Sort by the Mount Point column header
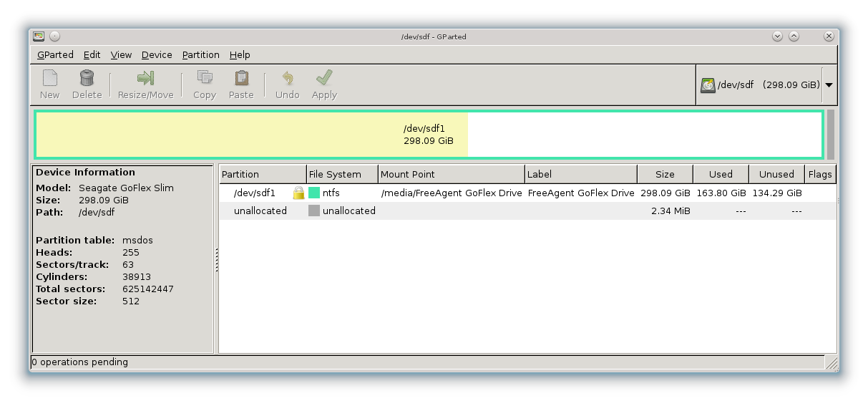 click(x=451, y=175)
